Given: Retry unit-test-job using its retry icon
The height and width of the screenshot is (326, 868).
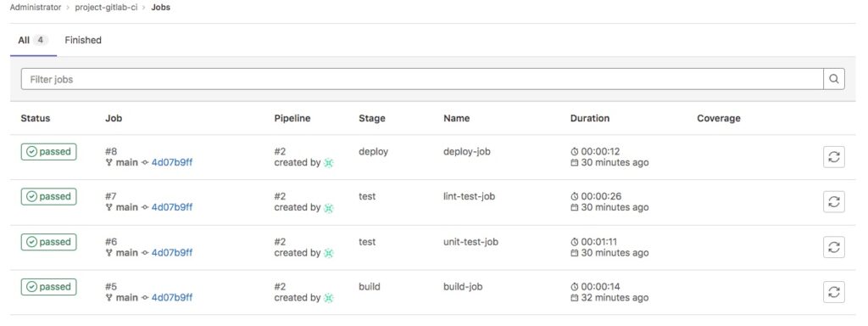Looking at the screenshot, I should 834,247.
